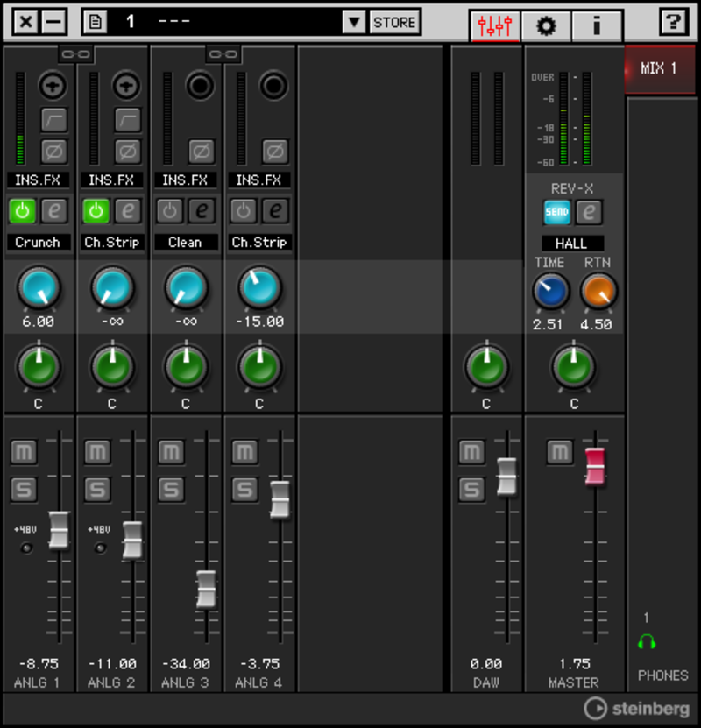
Task: Solo the ANLG 4 channel
Action: (245, 490)
